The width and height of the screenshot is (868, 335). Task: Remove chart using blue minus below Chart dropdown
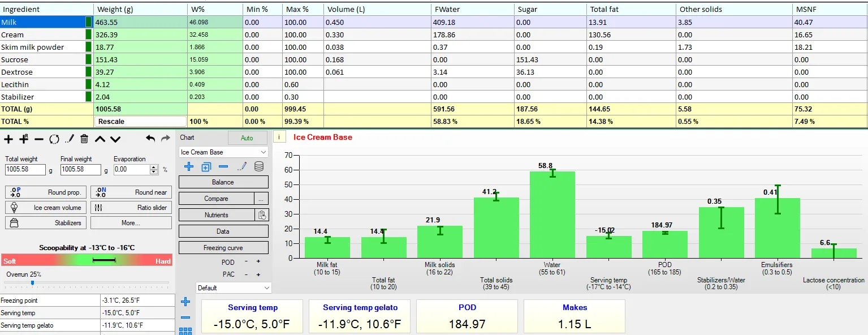click(223, 166)
